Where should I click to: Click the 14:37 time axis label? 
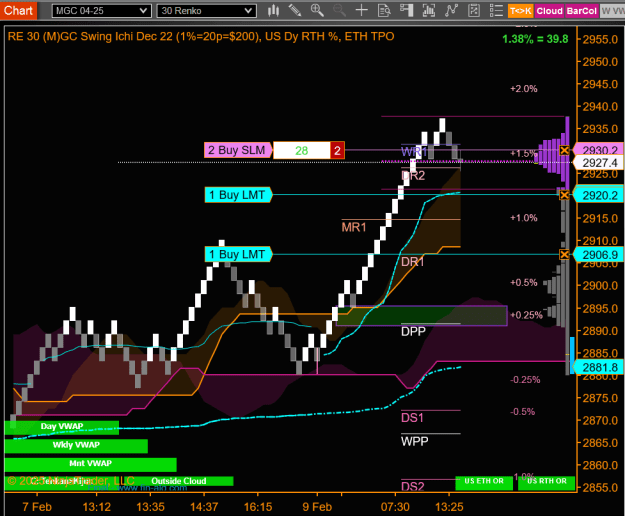pyautogui.click(x=204, y=507)
